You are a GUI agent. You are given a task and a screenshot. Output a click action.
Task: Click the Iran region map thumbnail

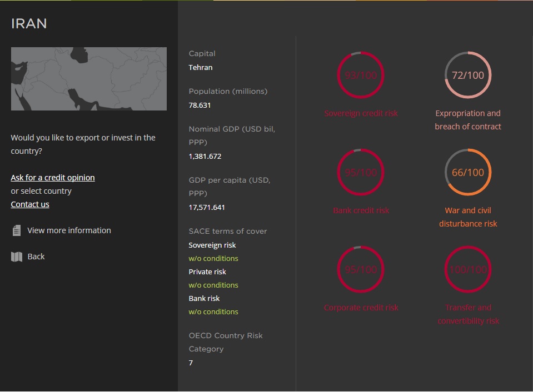(x=89, y=79)
